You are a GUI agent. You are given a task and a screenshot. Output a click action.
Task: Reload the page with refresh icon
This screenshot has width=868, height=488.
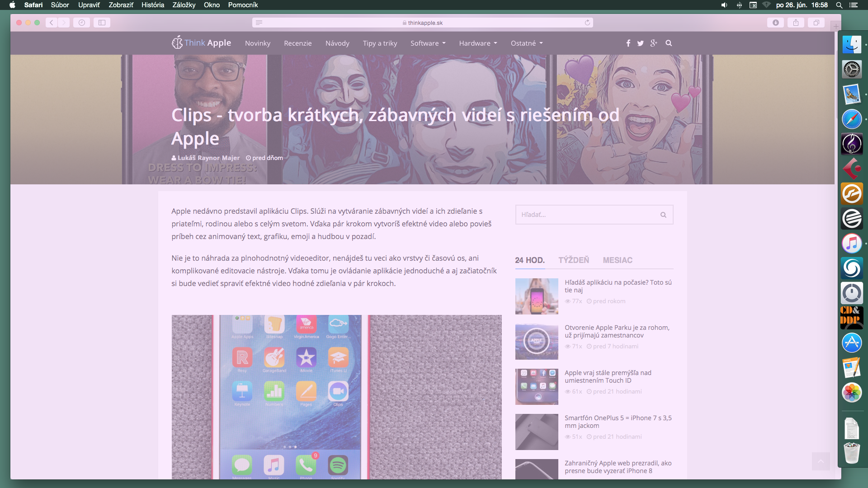pyautogui.click(x=587, y=23)
